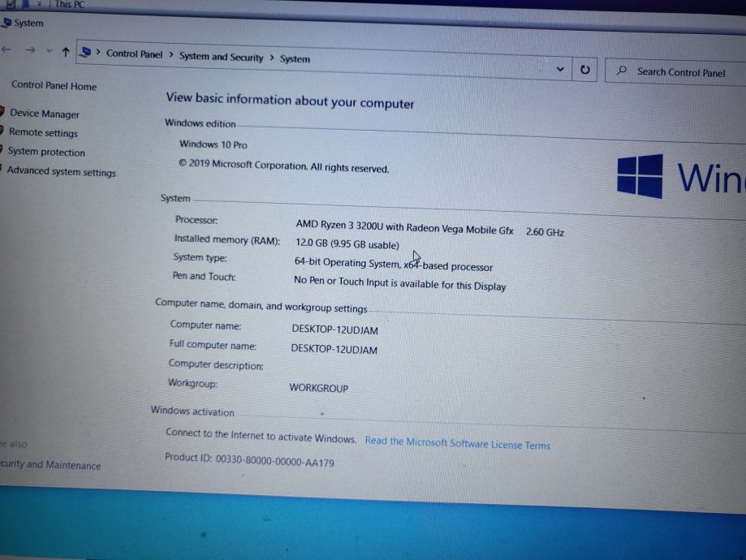Expand chevron after System and Security
746x560 pixels.
[x=272, y=58]
